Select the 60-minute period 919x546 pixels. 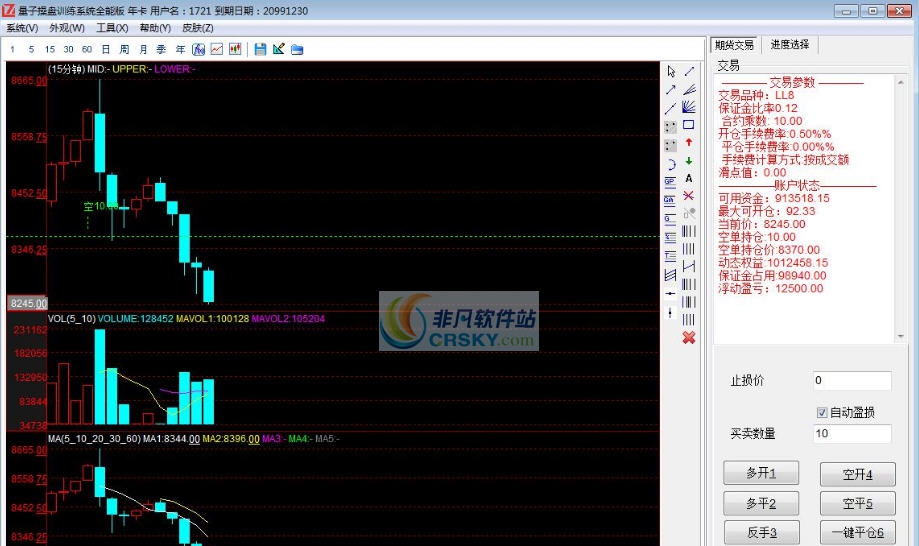[x=87, y=50]
